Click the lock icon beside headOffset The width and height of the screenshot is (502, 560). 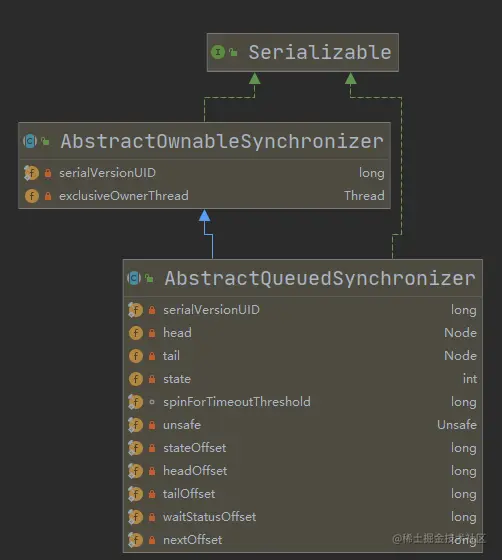tap(152, 471)
